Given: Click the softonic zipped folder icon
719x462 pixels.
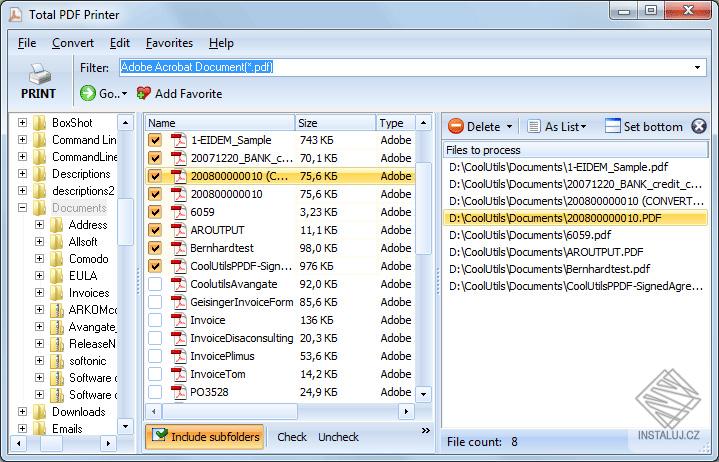Looking at the screenshot, I should (56, 361).
